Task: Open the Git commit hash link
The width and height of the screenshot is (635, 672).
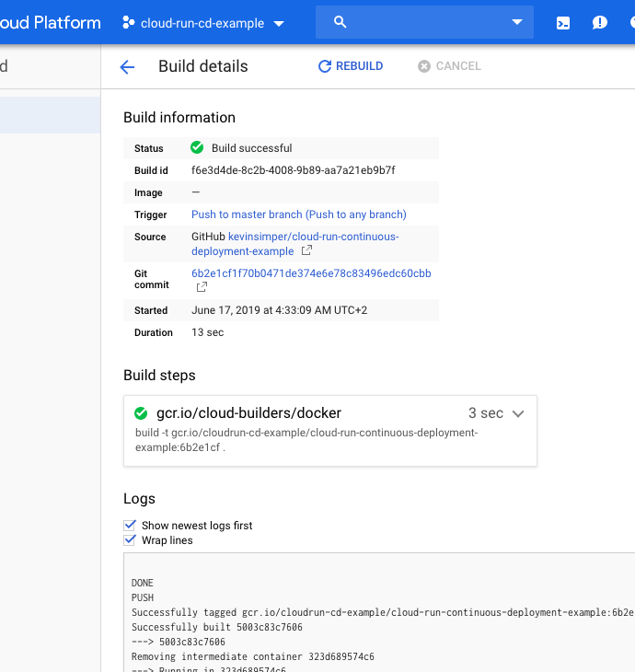Action: (x=311, y=273)
